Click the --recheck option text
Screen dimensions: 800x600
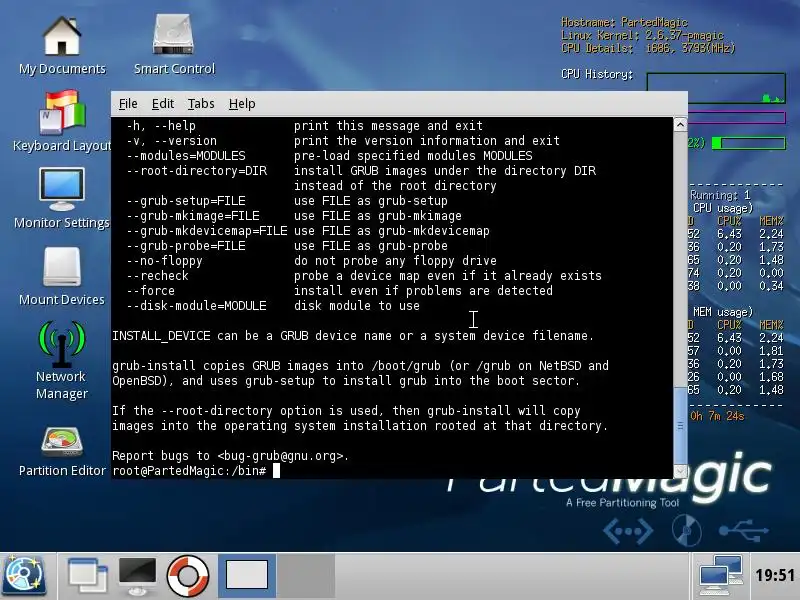pos(158,276)
